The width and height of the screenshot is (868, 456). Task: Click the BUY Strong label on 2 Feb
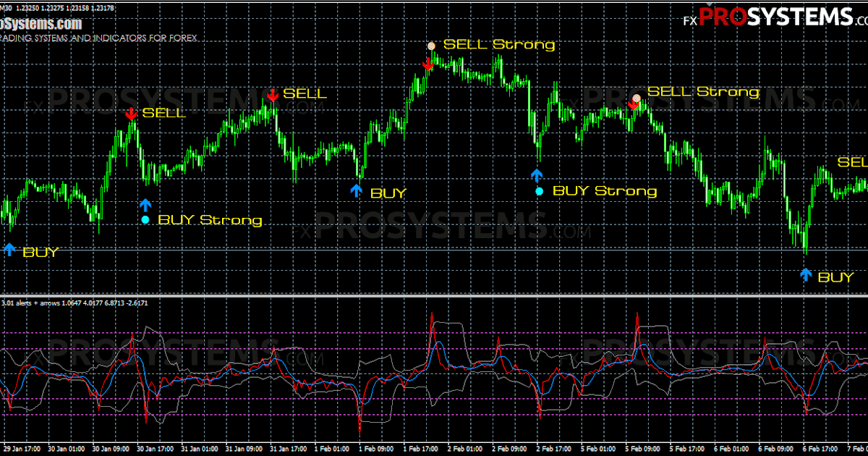605,191
